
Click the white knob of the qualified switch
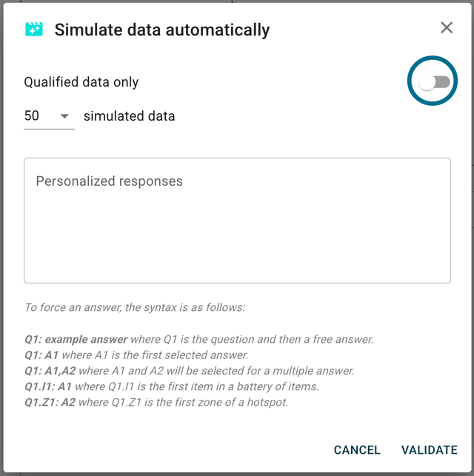point(427,82)
